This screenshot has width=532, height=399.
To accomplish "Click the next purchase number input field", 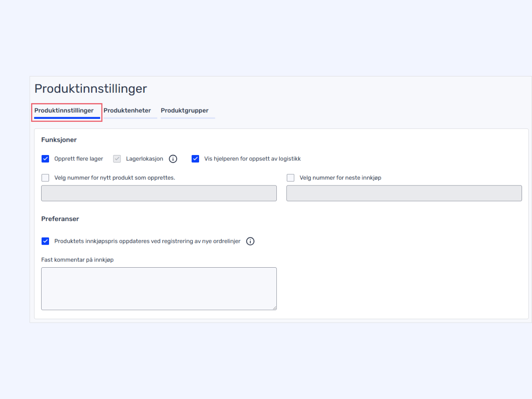I will point(404,193).
